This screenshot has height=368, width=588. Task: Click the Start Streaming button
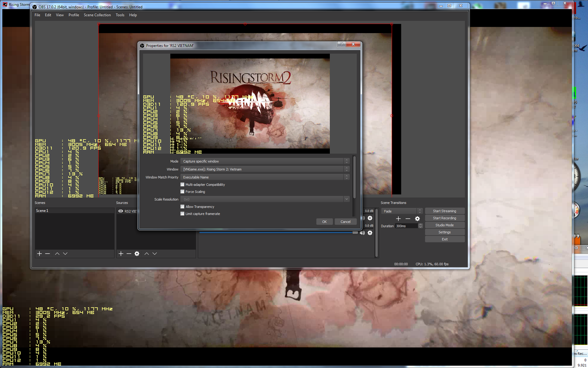pos(445,211)
